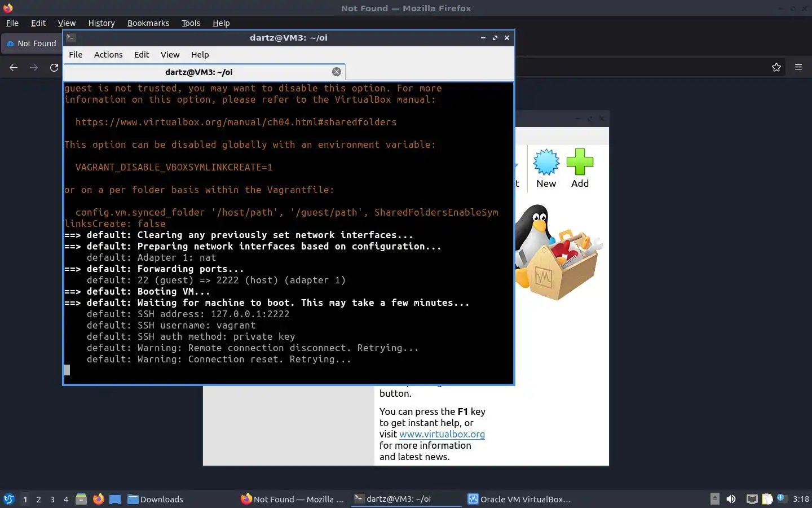
Task: Open Firefox Edit menu
Action: [x=38, y=23]
